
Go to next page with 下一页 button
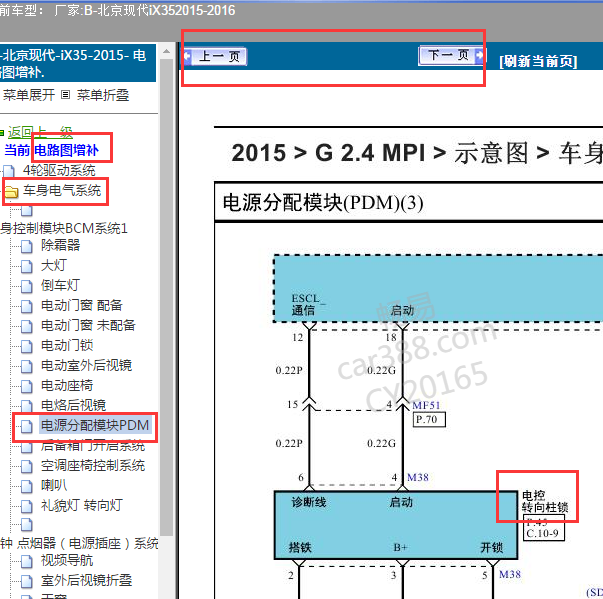tap(452, 55)
